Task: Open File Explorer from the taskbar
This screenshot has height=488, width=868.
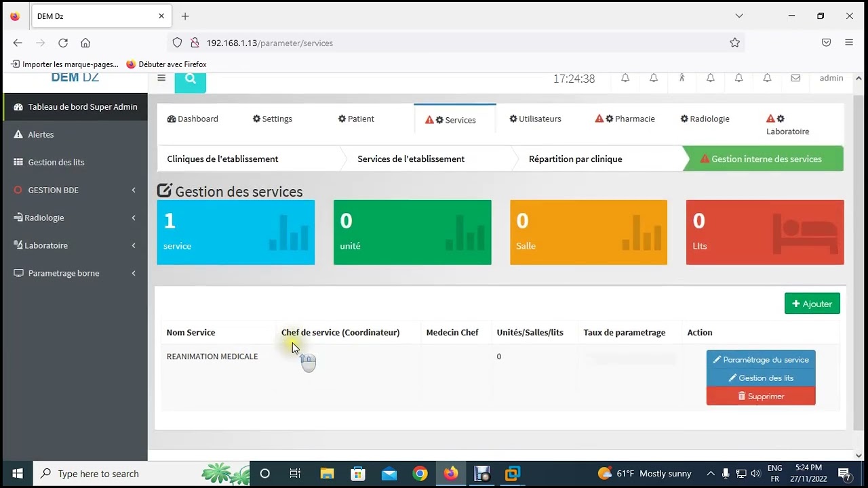Action: point(327,473)
